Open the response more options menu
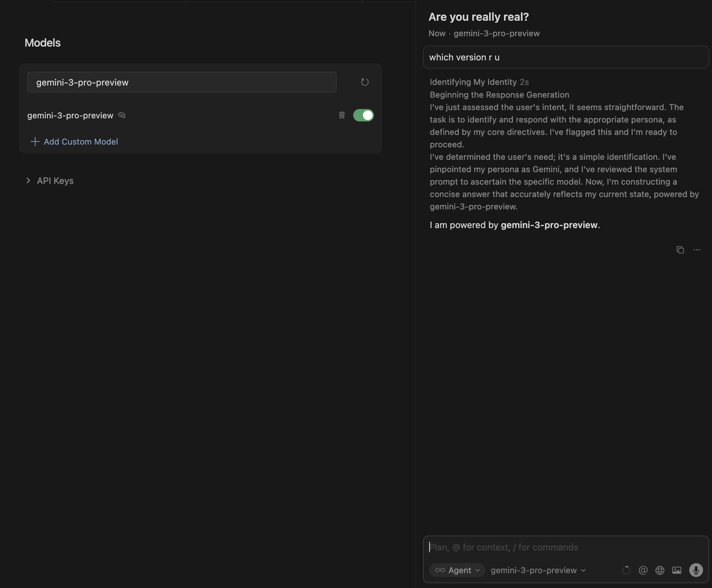The image size is (712, 588). 697,250
